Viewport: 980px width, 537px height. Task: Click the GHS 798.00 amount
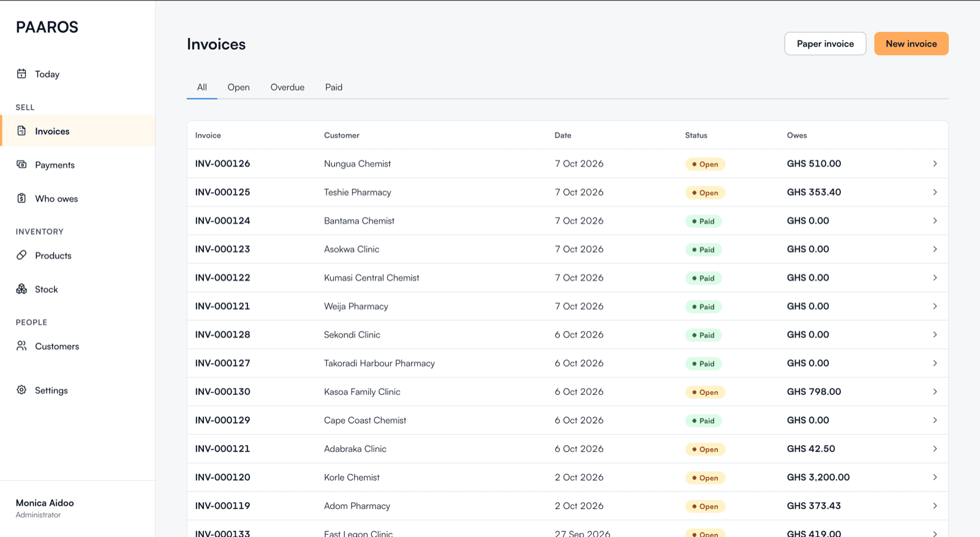coord(814,392)
